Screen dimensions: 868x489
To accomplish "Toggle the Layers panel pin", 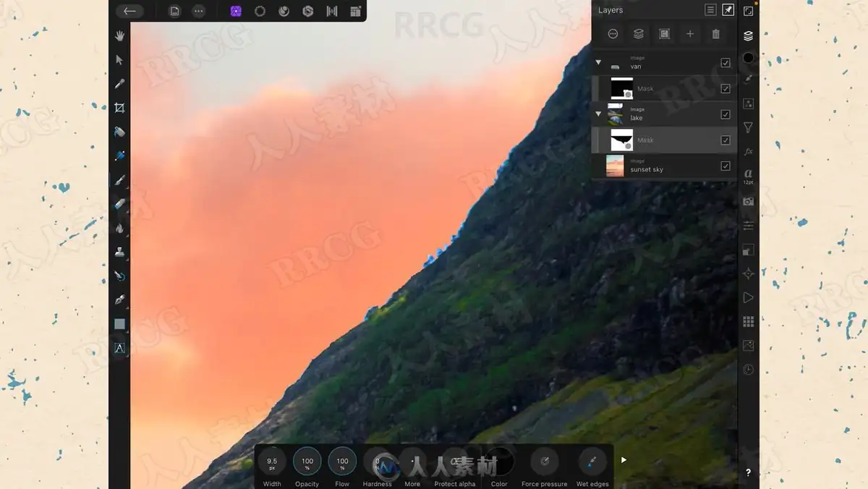I will point(728,10).
